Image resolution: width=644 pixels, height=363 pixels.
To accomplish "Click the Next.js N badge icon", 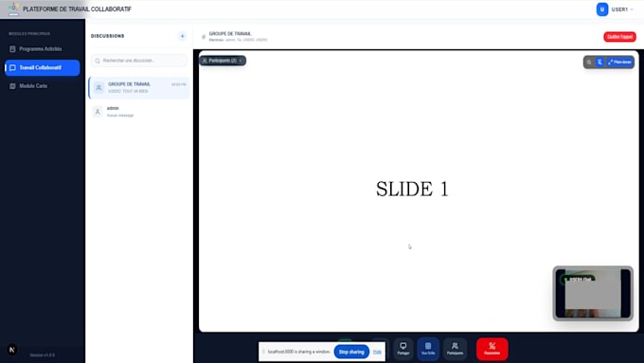I will (12, 350).
